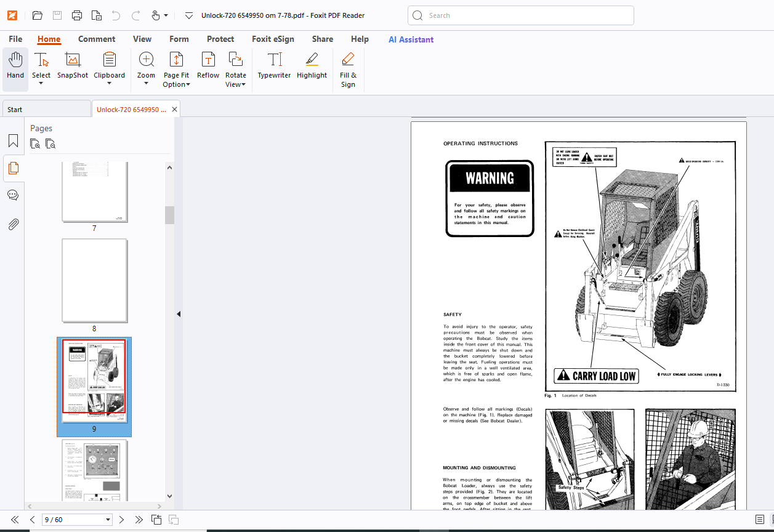Viewport: 774px width, 532px height.
Task: Click the Print icon in title bar
Action: pos(77,15)
